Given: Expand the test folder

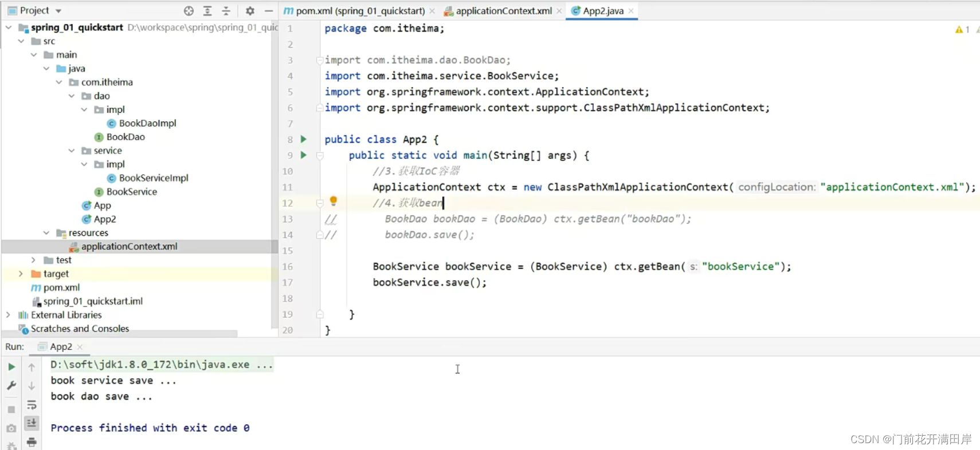Looking at the screenshot, I should pyautogui.click(x=34, y=260).
